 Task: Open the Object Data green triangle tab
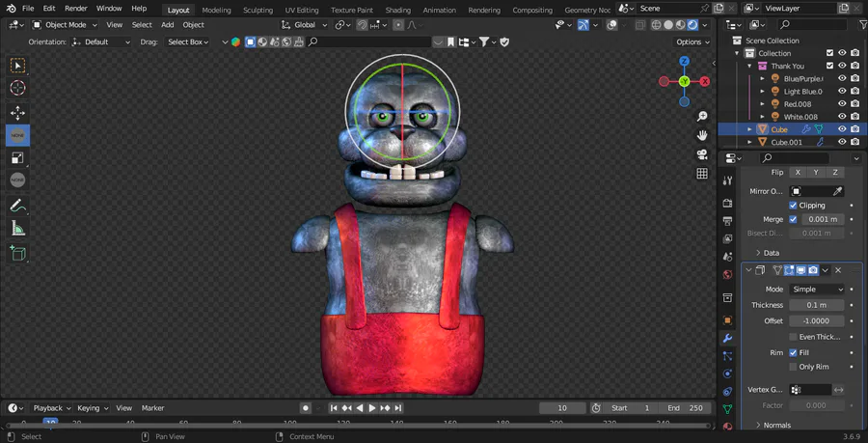click(728, 409)
